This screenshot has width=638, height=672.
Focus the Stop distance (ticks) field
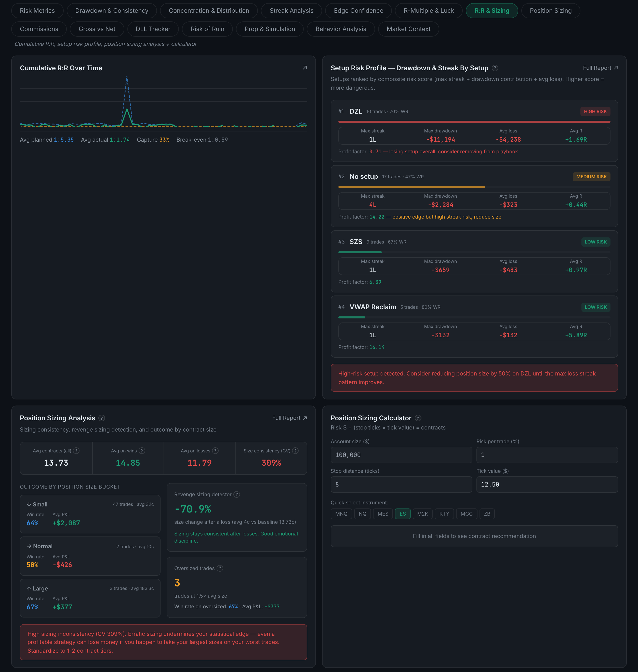(401, 485)
